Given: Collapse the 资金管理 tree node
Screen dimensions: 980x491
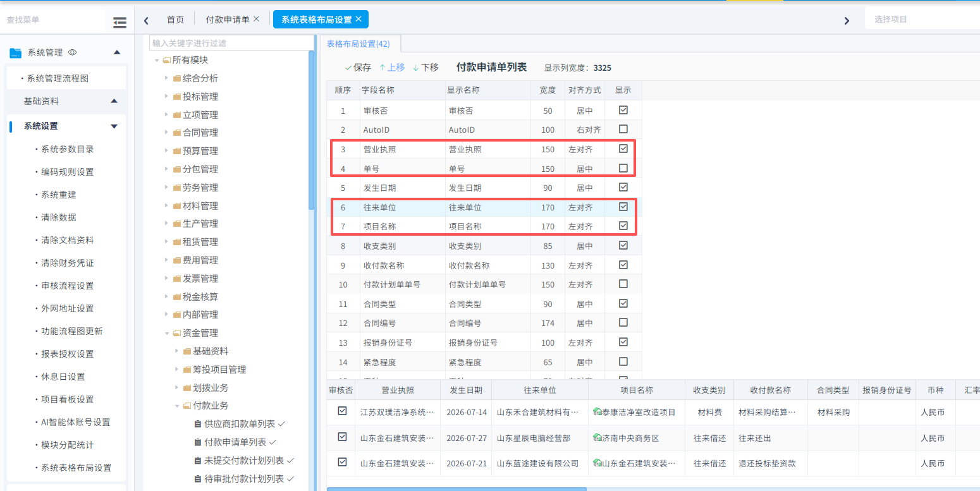Looking at the screenshot, I should (167, 333).
